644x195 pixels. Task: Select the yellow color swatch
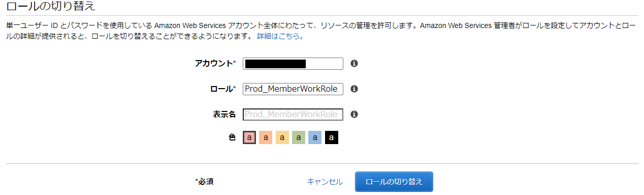pyautogui.click(x=282, y=137)
